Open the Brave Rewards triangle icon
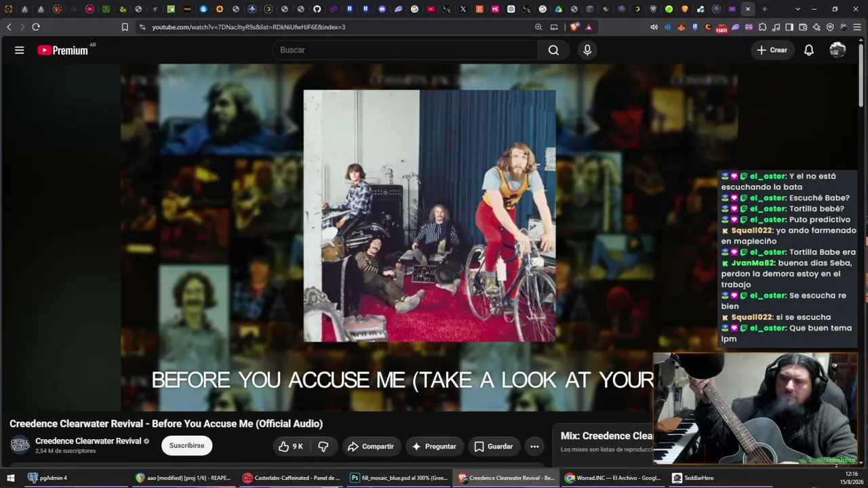 pyautogui.click(x=589, y=27)
